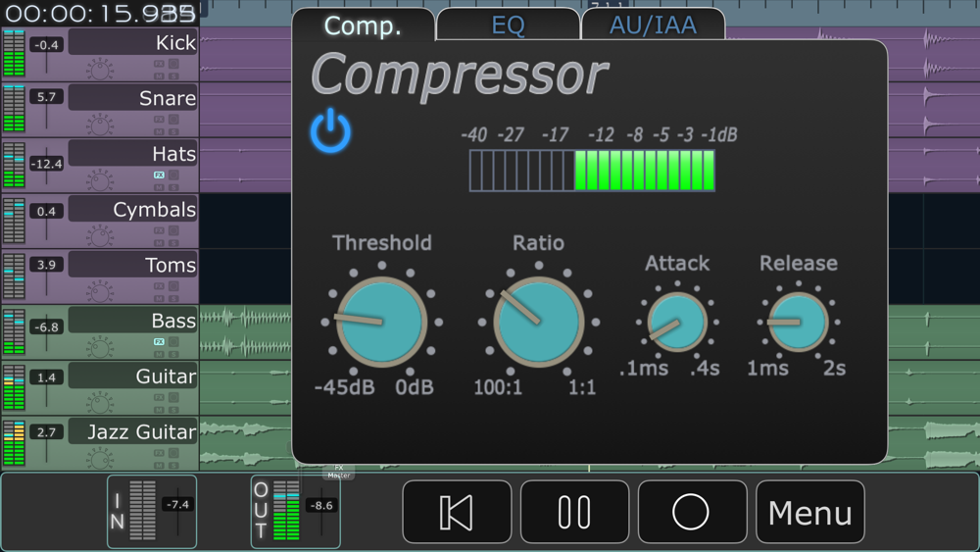The height and width of the screenshot is (552, 980).
Task: Open the Menu button
Action: pyautogui.click(x=809, y=512)
